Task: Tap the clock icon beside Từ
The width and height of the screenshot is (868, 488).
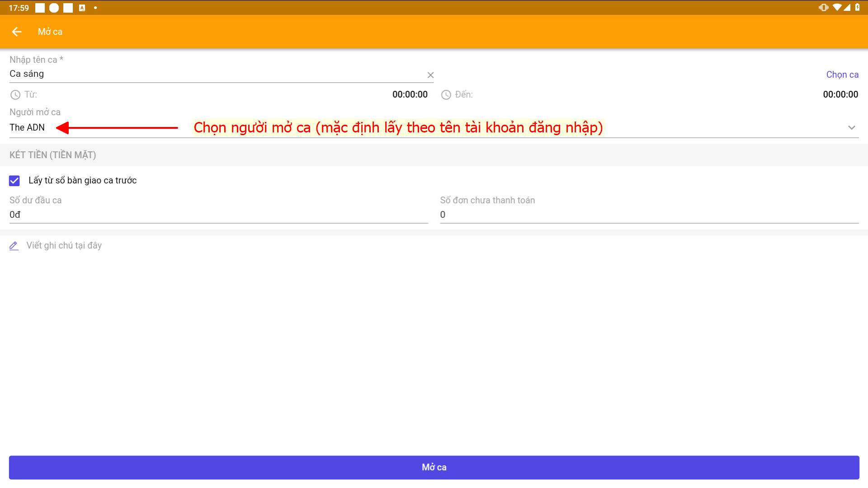Action: (x=15, y=95)
